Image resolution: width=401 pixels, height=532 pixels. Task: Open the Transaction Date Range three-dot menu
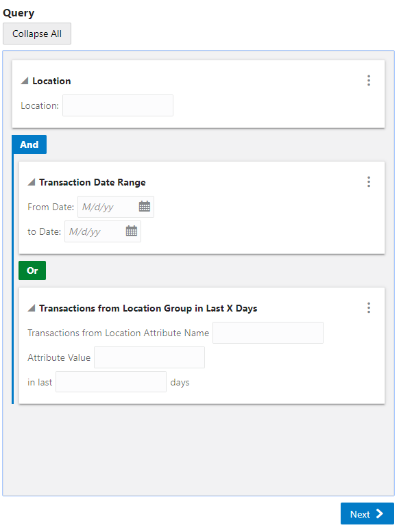coord(369,182)
